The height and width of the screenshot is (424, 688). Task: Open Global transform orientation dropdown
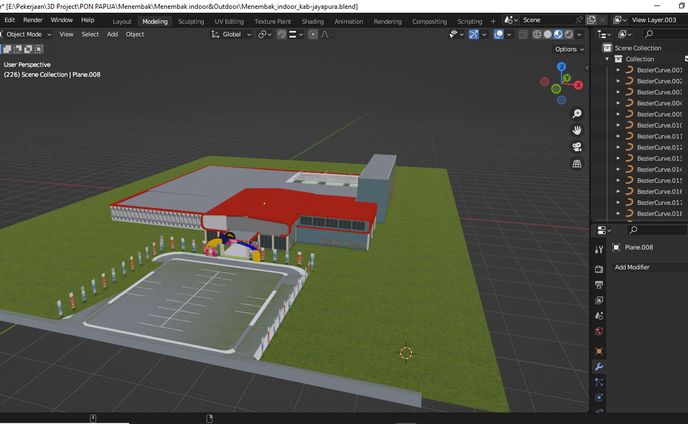tap(232, 34)
